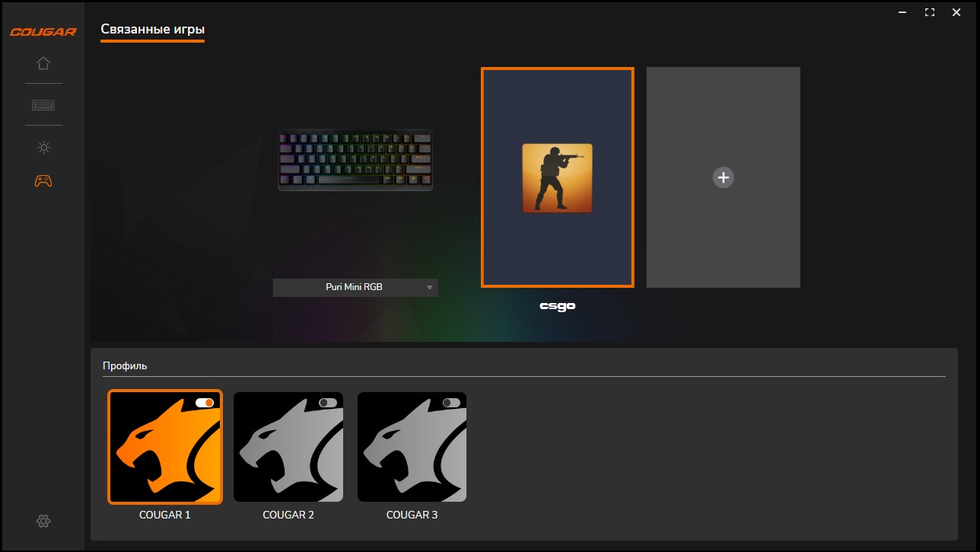Image resolution: width=980 pixels, height=552 pixels.
Task: Open the Home page in sidebar
Action: pos(43,63)
